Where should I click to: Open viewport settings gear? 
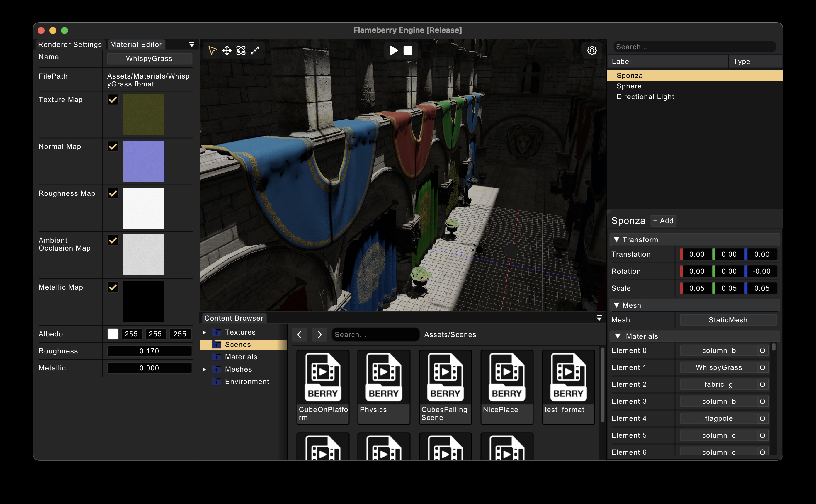point(592,50)
